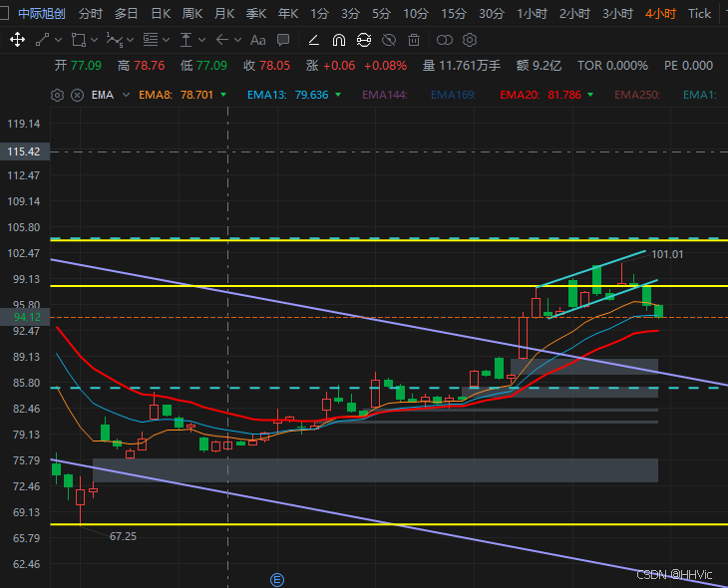Click the EMA13 value 79.636
The image size is (728, 588).
click(311, 95)
